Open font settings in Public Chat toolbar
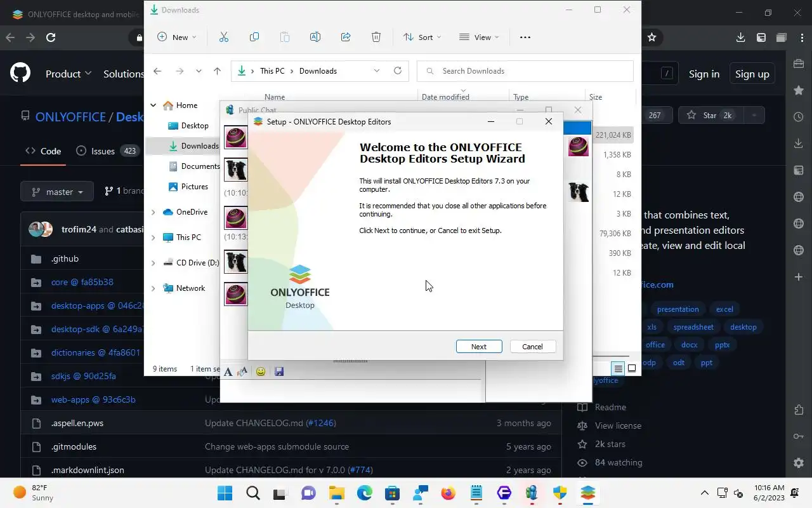812x508 pixels. pyautogui.click(x=228, y=372)
